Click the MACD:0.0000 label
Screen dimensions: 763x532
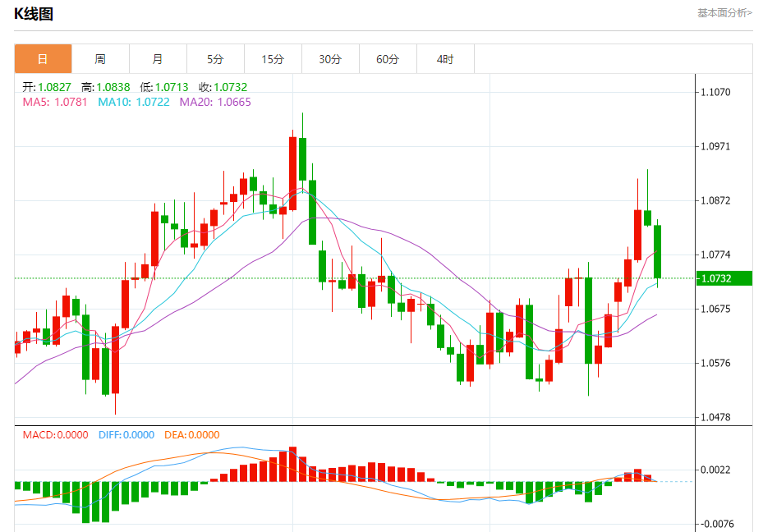pyautogui.click(x=56, y=435)
